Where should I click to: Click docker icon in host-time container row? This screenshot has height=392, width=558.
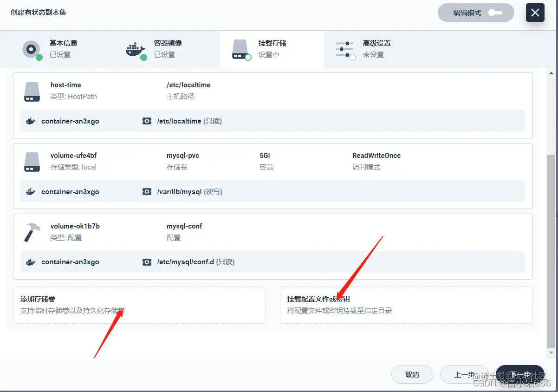[x=31, y=121]
